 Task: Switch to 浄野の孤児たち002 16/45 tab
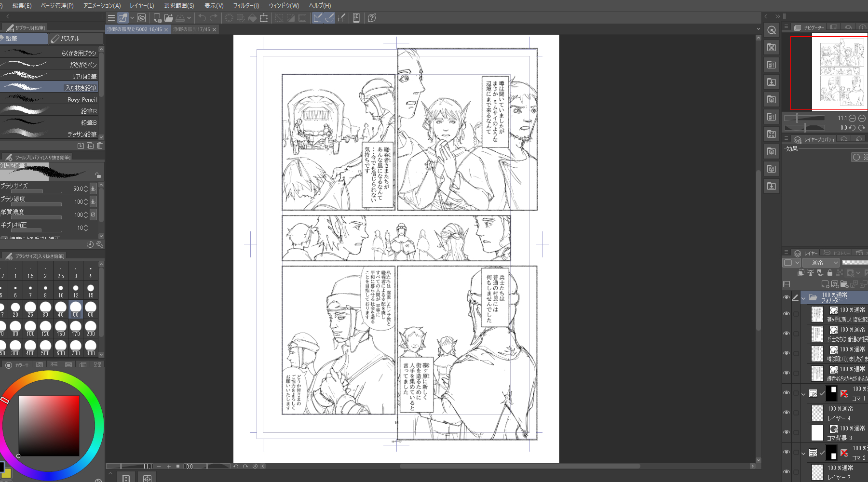(135, 29)
